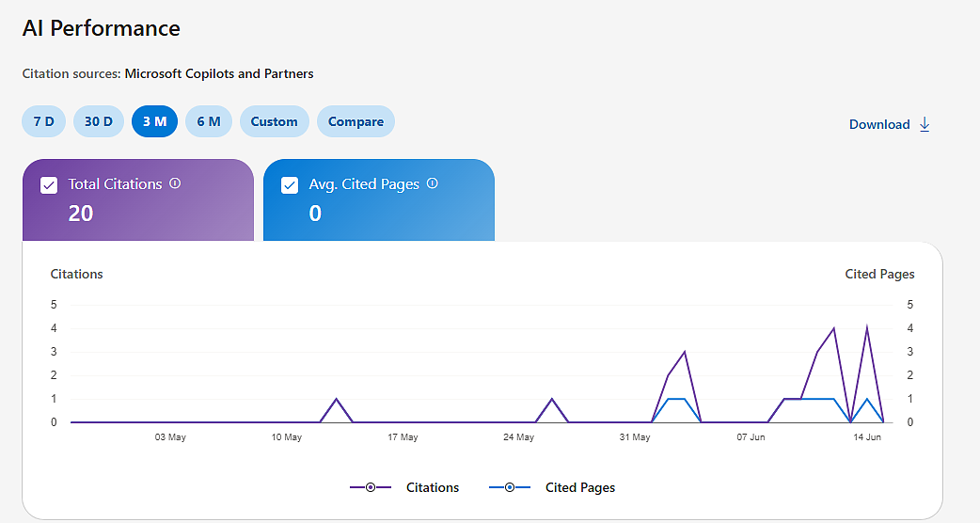Open the Compare date ranges option
The height and width of the screenshot is (523, 980).
coord(356,121)
